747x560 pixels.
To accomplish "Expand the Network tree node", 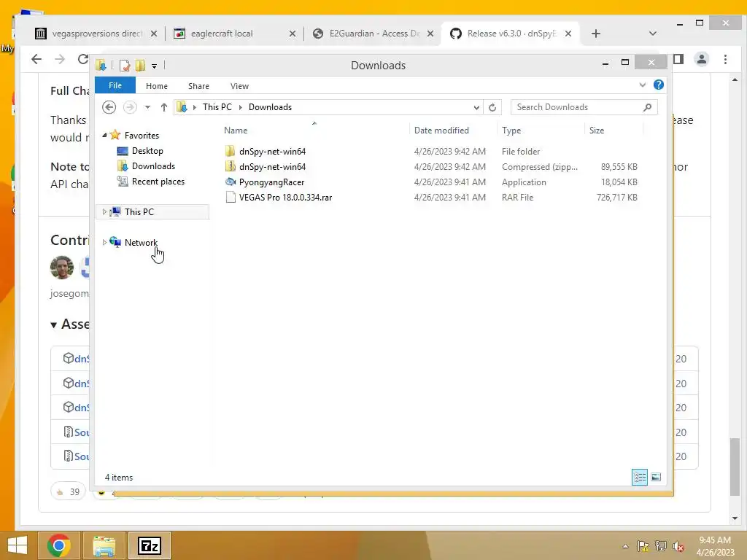I will coord(104,242).
